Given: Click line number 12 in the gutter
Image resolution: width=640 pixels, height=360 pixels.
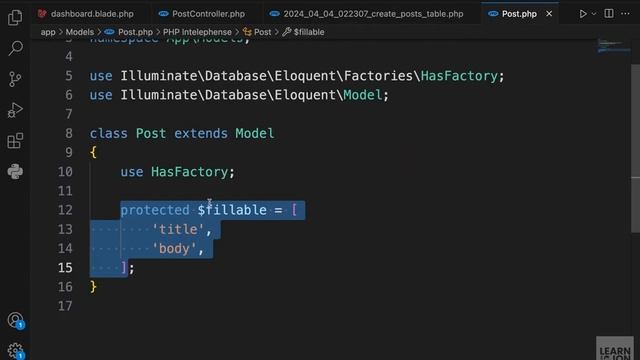Looking at the screenshot, I should [65, 210].
